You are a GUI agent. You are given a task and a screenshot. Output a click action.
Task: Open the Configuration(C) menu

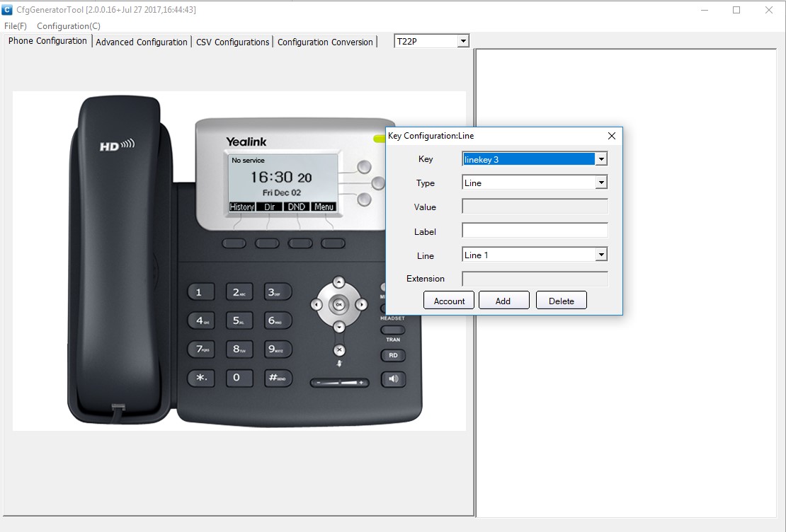click(69, 26)
